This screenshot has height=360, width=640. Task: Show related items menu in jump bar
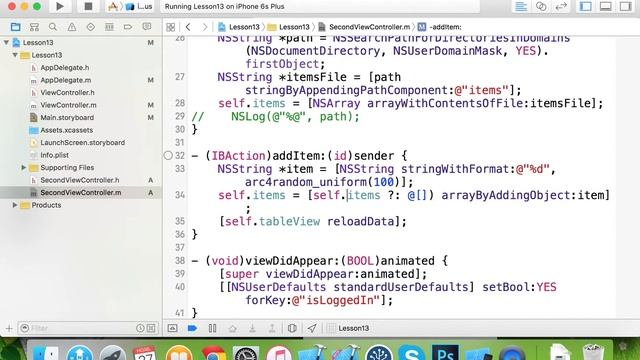point(171,27)
